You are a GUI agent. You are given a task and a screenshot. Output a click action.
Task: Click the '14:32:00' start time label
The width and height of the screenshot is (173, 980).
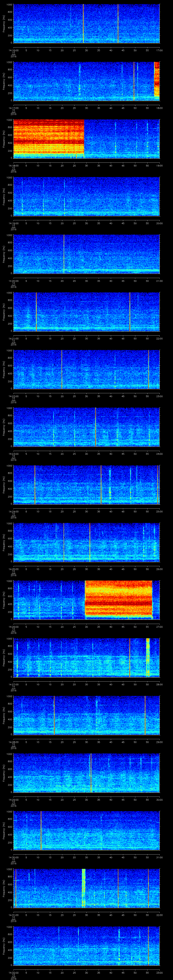(x=14, y=973)
